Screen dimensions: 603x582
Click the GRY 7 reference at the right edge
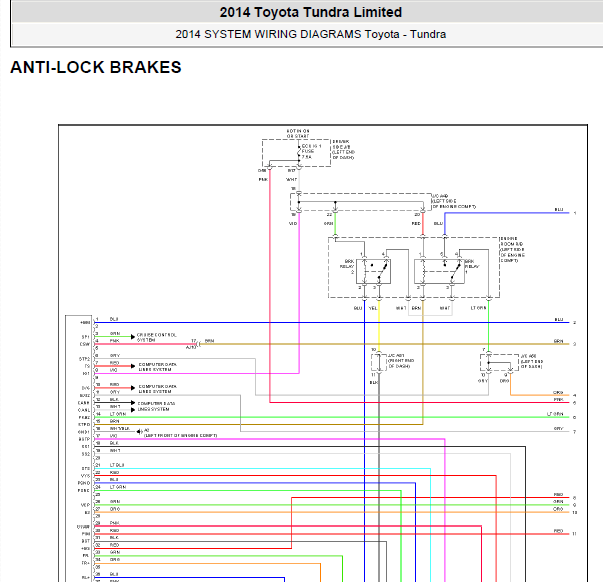click(565, 430)
